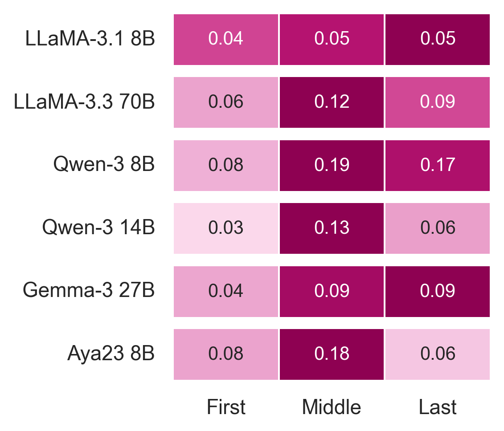Click the "LLaMA-3.3 70B" row label
The image size is (504, 431).
(x=84, y=102)
